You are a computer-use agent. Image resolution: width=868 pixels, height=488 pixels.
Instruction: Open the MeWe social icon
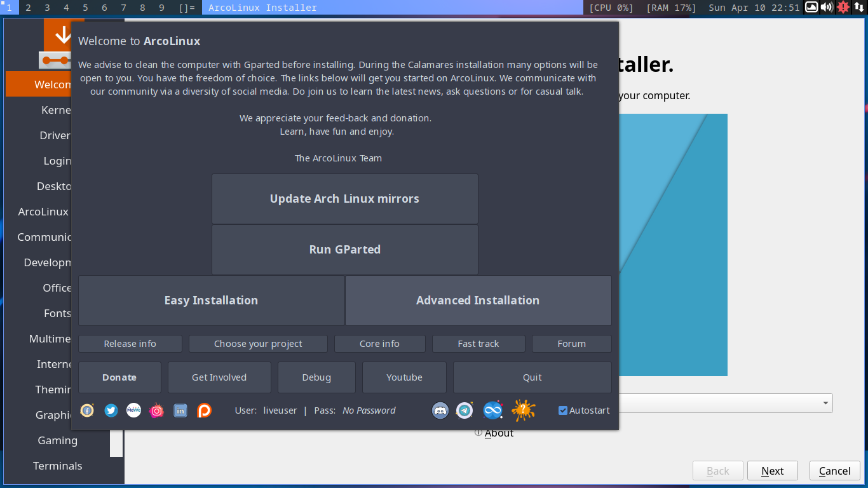coord(133,410)
